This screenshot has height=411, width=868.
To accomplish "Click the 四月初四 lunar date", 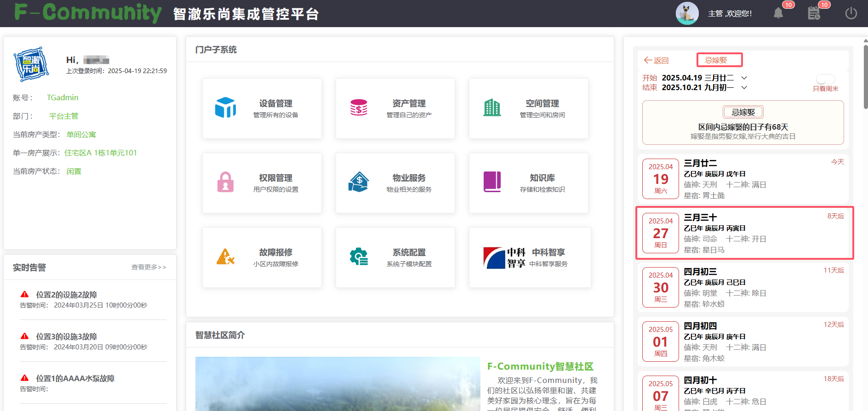I will coord(700,326).
